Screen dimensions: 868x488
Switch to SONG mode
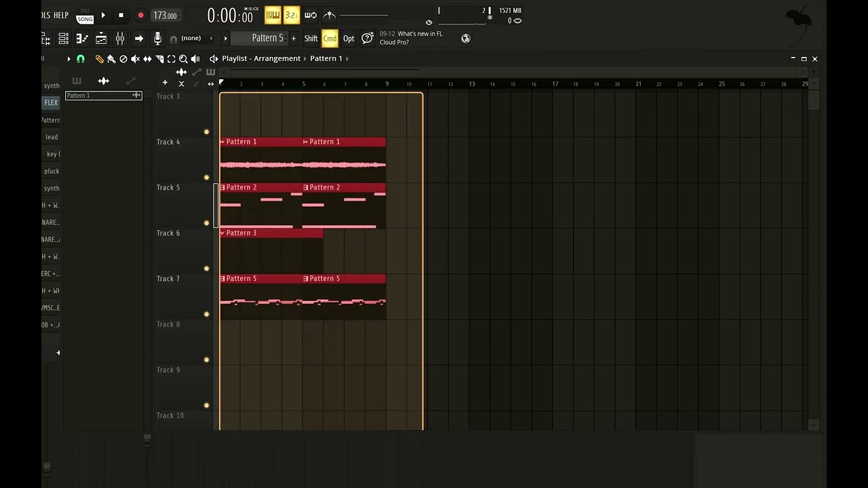coord(85,19)
